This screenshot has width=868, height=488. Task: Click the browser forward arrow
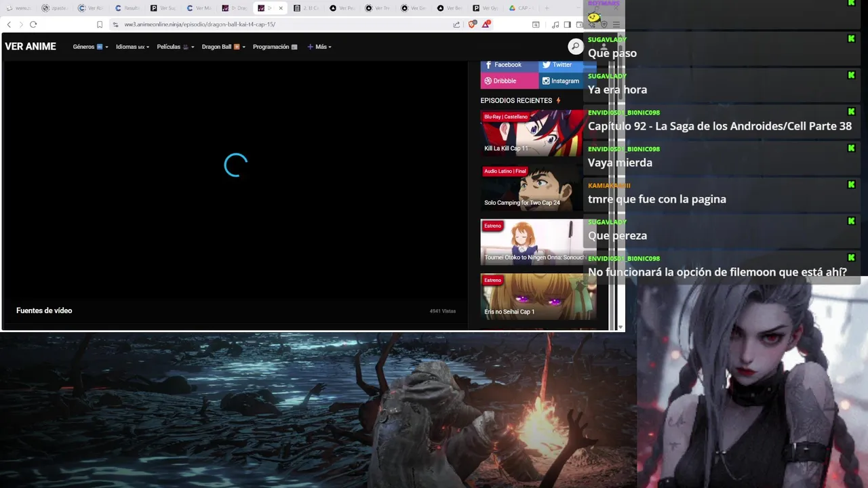pos(21,24)
